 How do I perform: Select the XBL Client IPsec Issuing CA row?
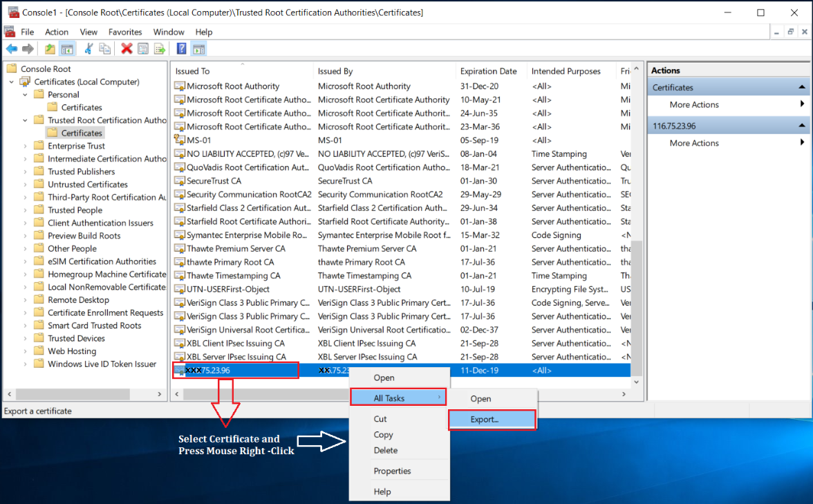401,343
